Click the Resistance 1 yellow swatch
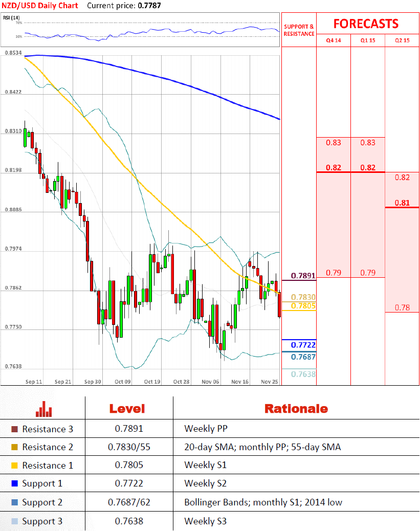 coord(14,466)
